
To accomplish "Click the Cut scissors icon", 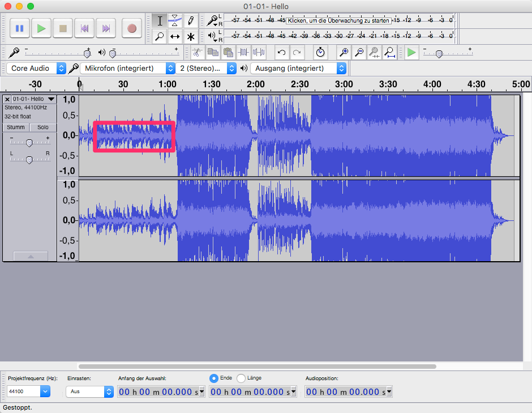I will coord(197,52).
